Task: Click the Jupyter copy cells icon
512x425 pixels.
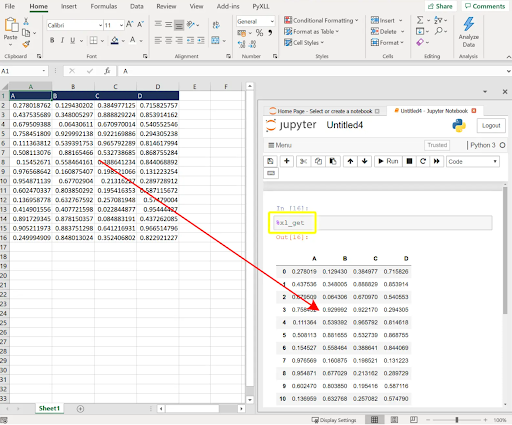Action: coord(318,161)
